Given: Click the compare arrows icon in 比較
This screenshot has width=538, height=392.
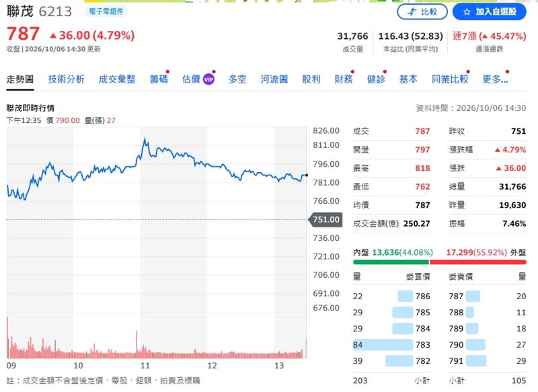Looking at the screenshot, I should (412, 12).
